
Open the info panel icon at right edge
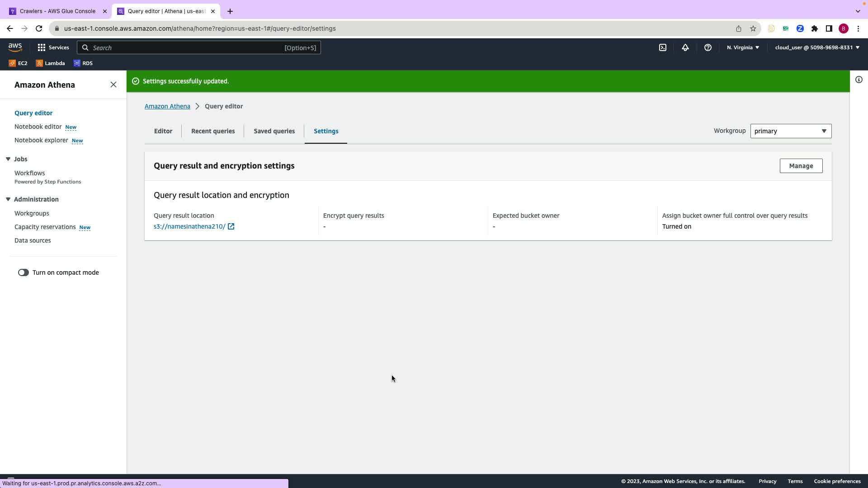click(x=859, y=80)
